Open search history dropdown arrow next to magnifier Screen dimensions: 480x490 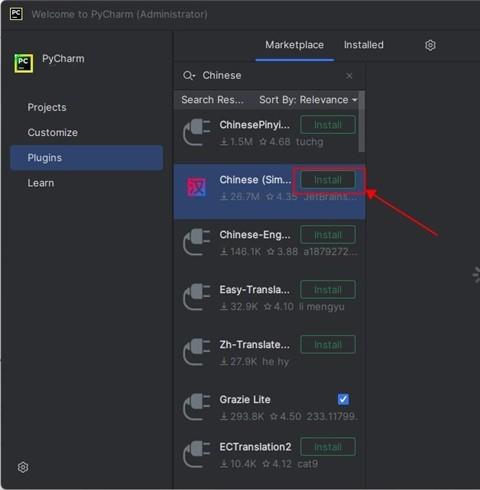194,77
